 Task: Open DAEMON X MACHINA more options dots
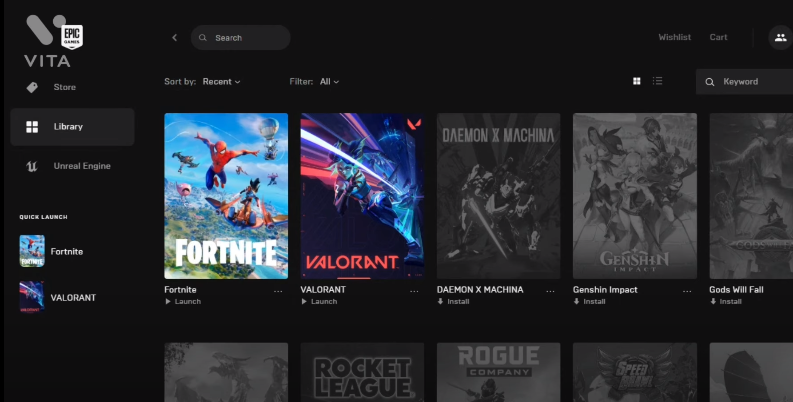[550, 291]
